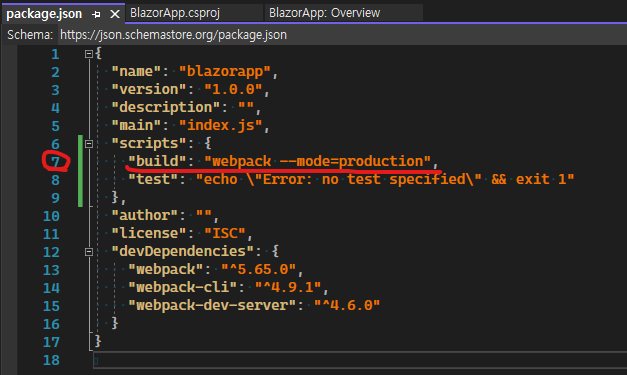Click the echo Error test script value
This screenshot has width=627, height=375.
385,180
